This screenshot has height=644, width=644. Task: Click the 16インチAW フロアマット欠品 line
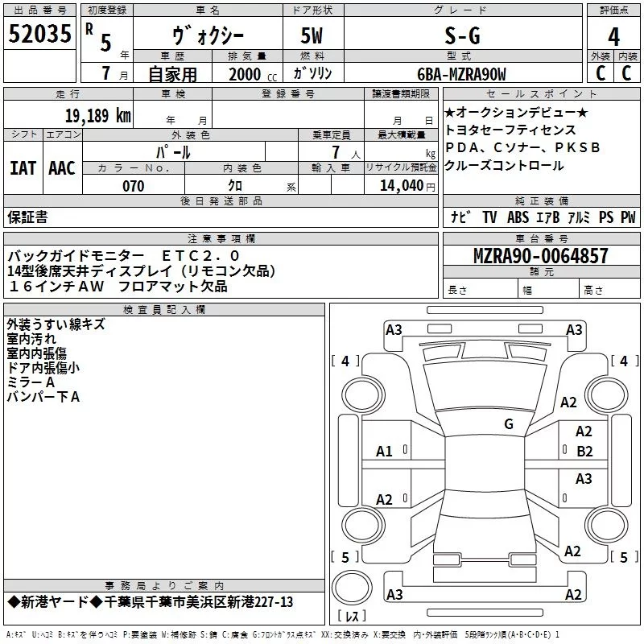click(118, 287)
